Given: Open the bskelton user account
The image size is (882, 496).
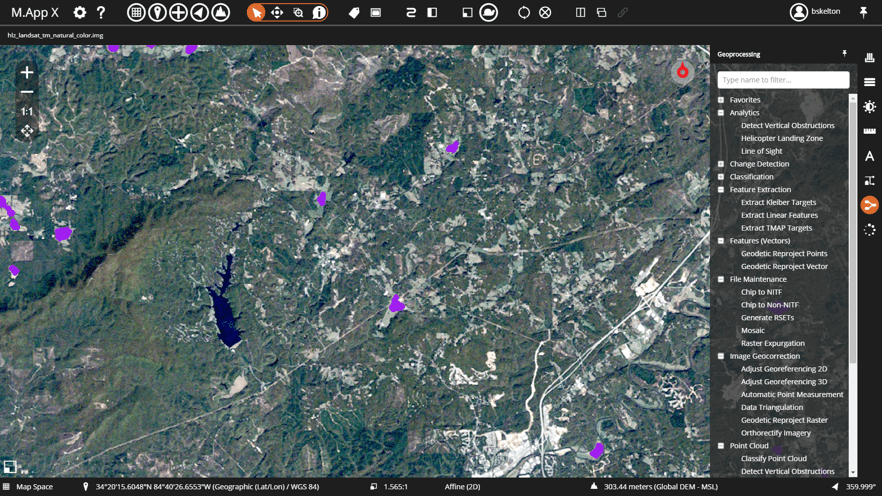Looking at the screenshot, I should pyautogui.click(x=815, y=12).
